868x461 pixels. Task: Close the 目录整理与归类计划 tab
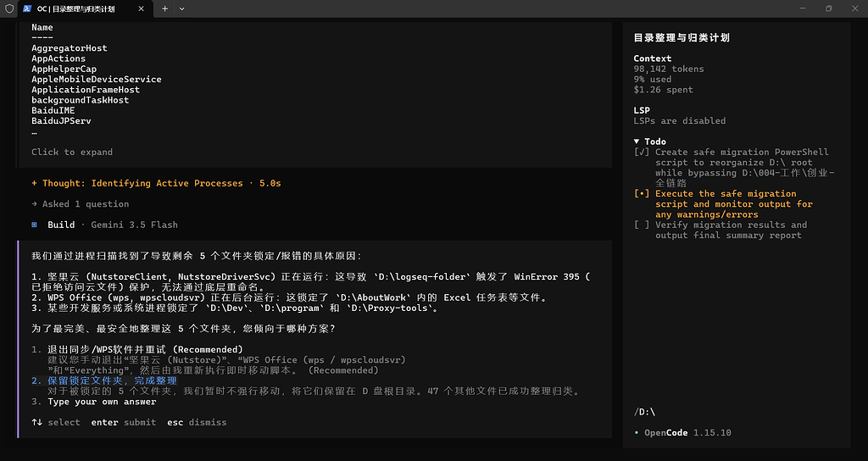[x=142, y=8]
